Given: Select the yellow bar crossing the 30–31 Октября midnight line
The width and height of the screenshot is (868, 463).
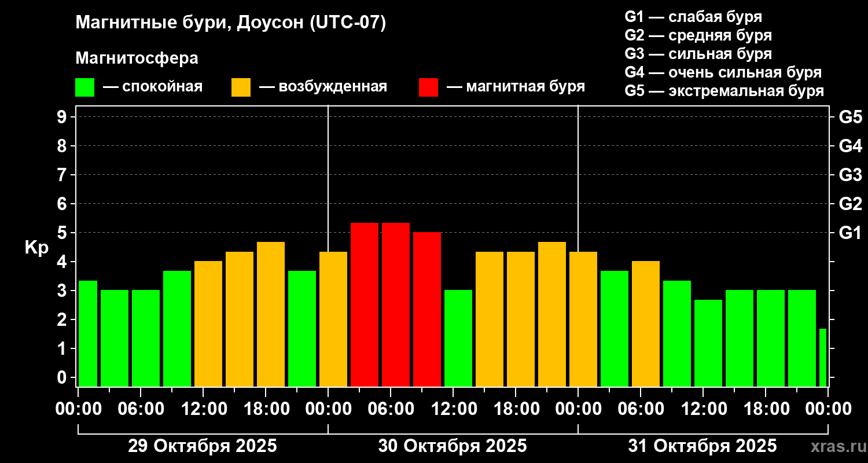Looking at the screenshot, I should (x=583, y=319).
